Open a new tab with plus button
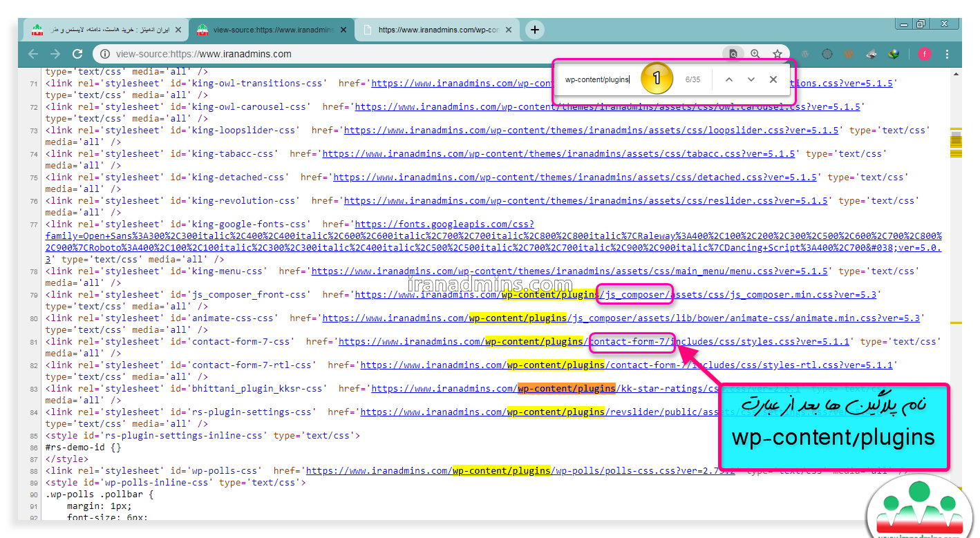 534,30
